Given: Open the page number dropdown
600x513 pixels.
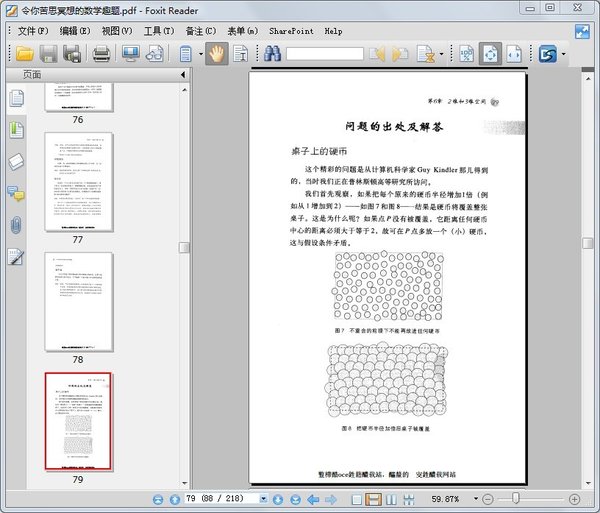Looking at the screenshot, I should (264, 498).
